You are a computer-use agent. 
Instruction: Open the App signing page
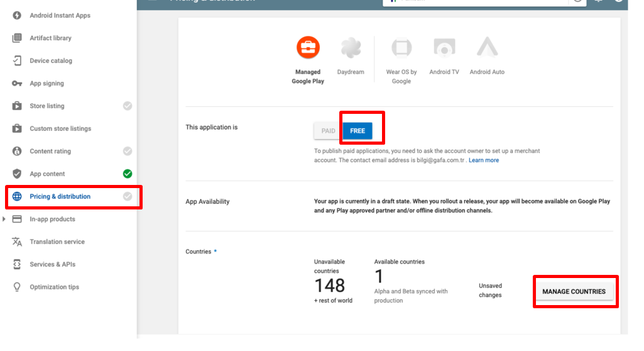pyautogui.click(x=47, y=84)
